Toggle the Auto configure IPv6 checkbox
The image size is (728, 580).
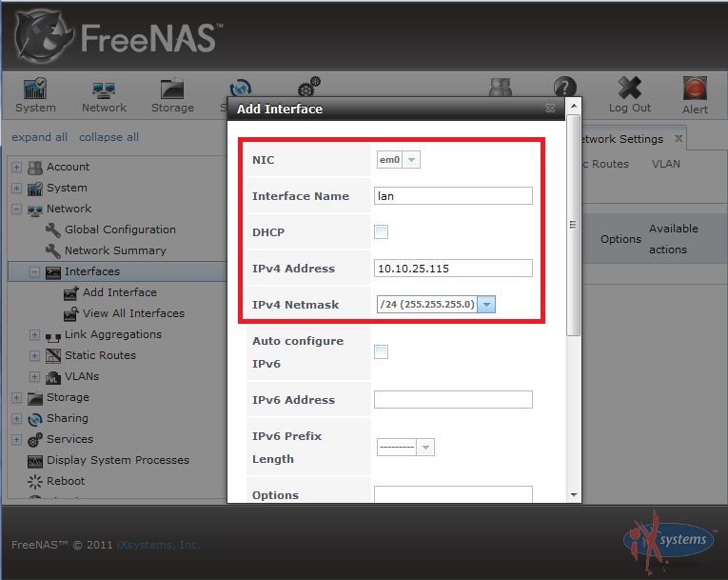[382, 351]
